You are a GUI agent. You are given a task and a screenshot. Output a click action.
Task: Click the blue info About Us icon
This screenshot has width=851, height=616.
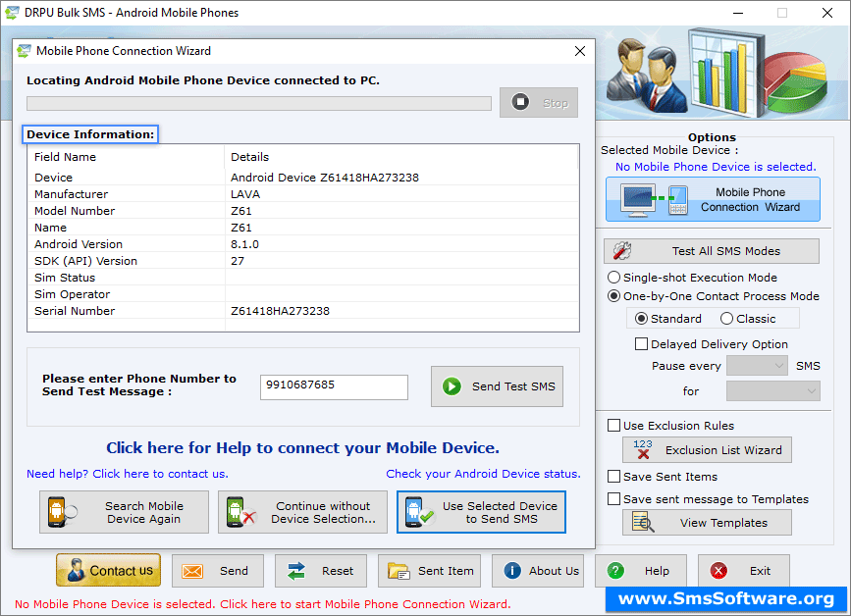(512, 571)
